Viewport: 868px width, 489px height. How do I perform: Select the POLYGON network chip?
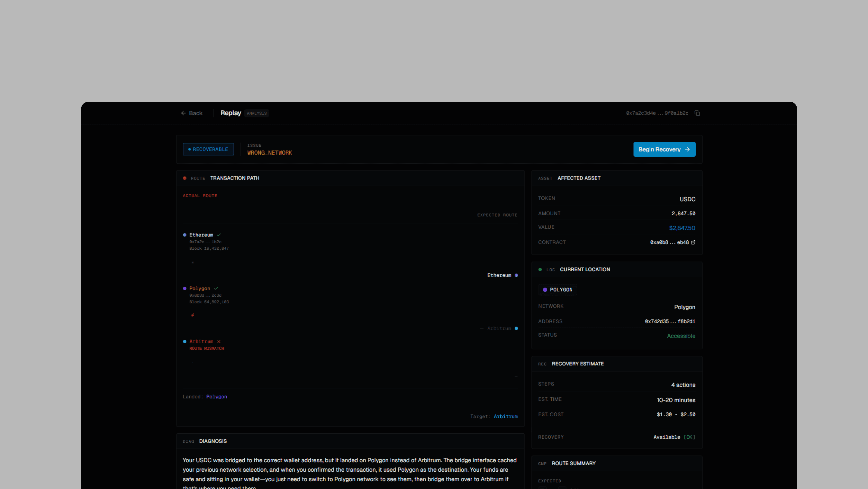(x=558, y=290)
